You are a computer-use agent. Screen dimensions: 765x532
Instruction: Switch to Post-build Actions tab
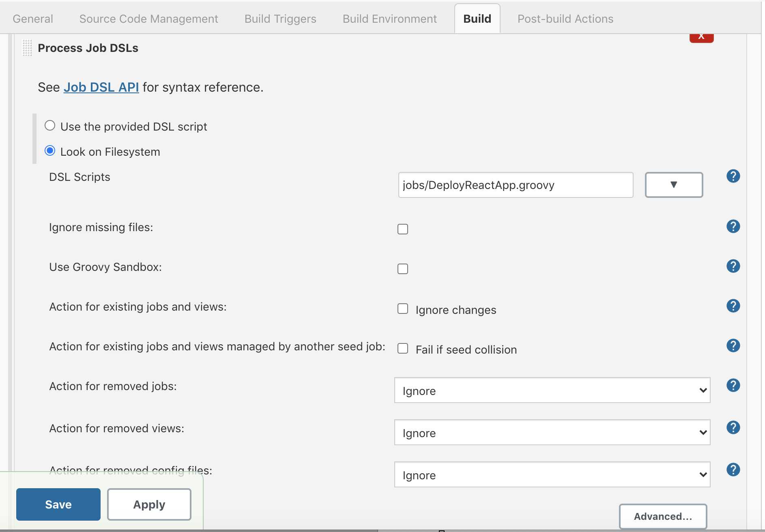[565, 19]
